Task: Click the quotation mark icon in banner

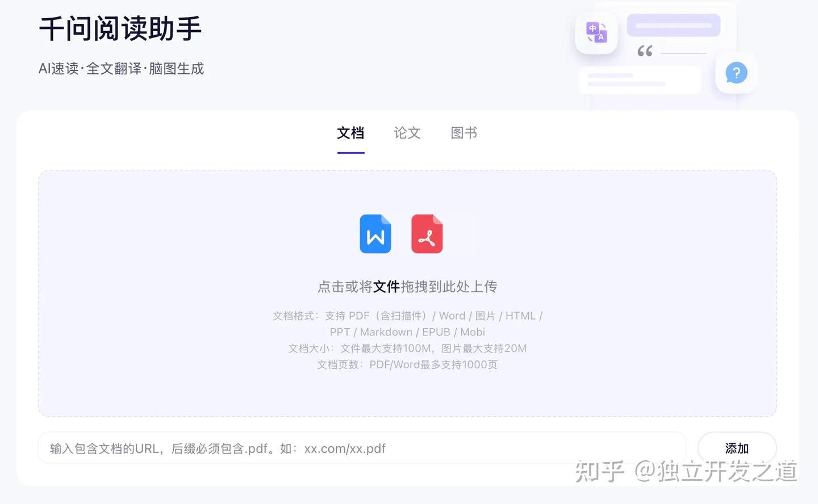Action: pyautogui.click(x=645, y=51)
